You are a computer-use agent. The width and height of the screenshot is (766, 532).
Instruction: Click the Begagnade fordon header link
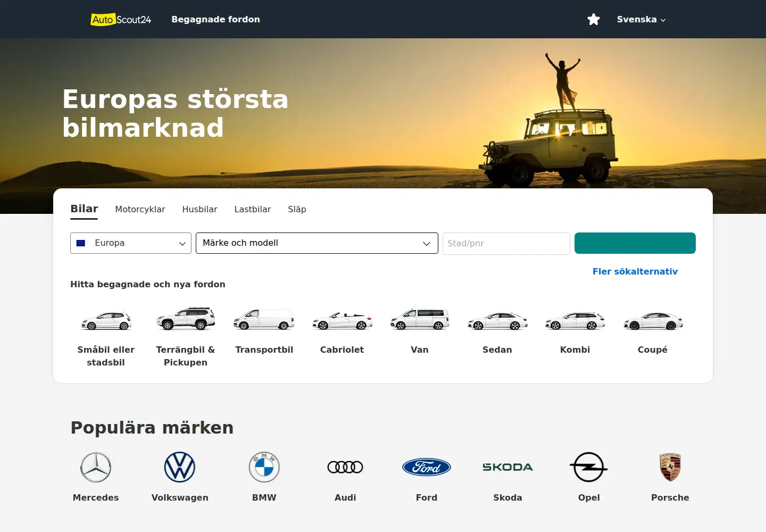click(215, 20)
